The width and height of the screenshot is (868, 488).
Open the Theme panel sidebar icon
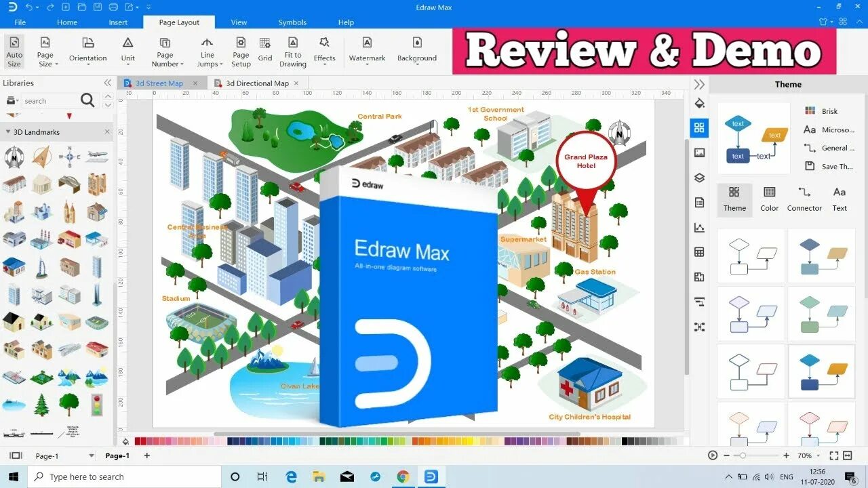point(700,128)
